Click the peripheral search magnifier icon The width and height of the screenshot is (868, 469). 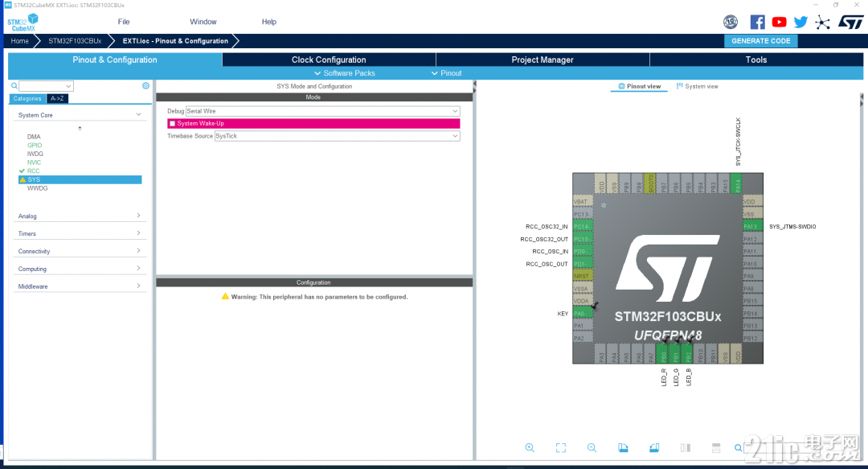click(14, 86)
